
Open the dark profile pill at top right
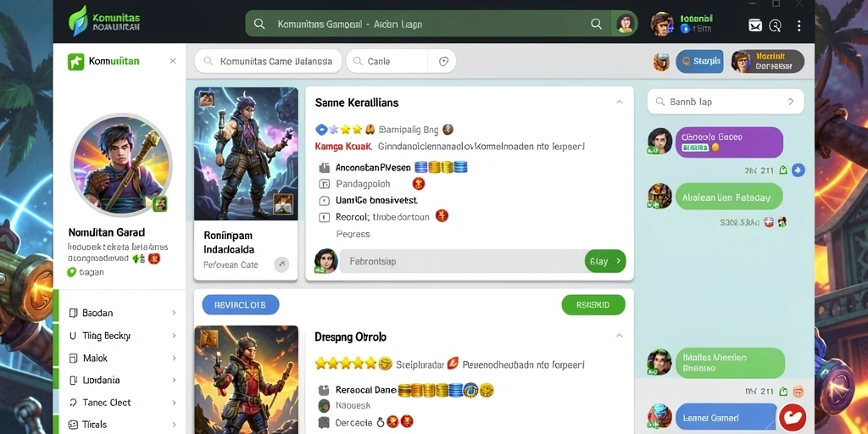point(767,61)
